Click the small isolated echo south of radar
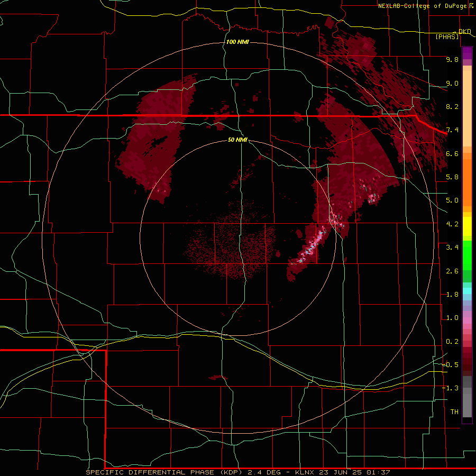Screen dimensions: 476x476 click(x=218, y=377)
